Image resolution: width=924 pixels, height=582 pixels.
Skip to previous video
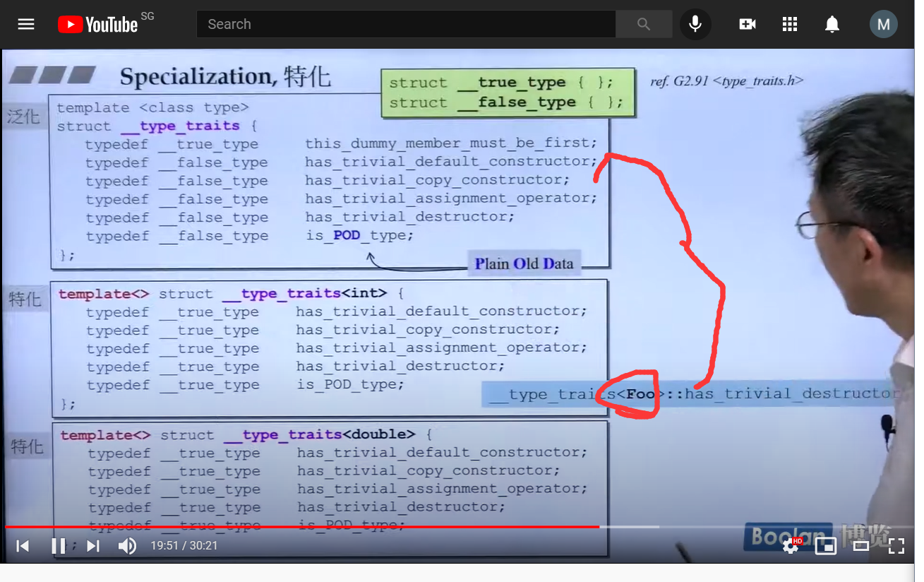23,545
